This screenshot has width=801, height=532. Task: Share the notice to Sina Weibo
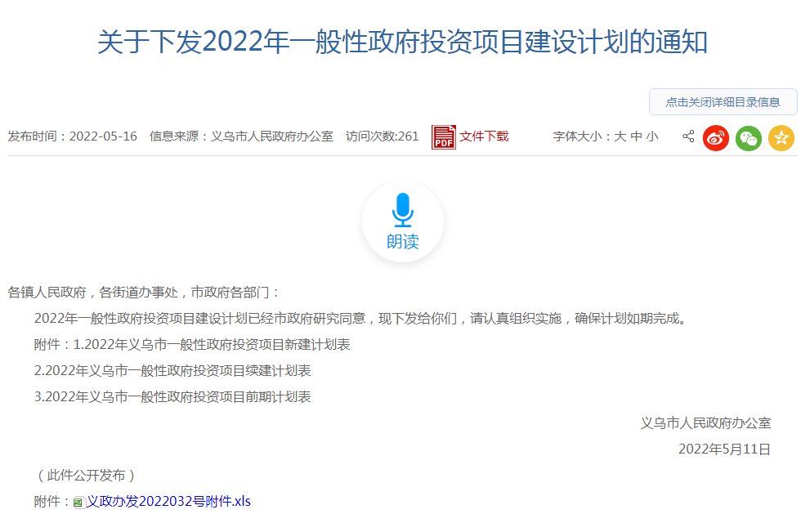point(715,138)
